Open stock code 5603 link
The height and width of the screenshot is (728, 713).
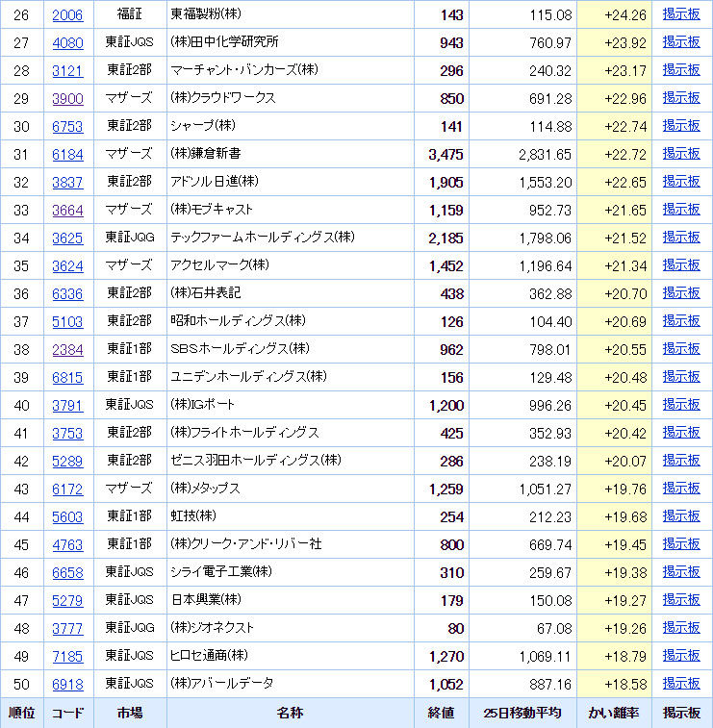click(x=67, y=516)
